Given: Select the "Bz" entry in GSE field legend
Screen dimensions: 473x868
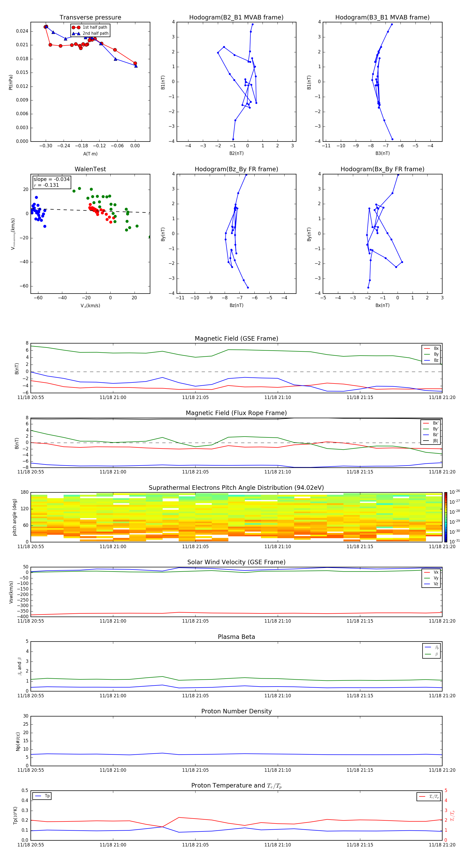Looking at the screenshot, I should pyautogui.click(x=431, y=360).
